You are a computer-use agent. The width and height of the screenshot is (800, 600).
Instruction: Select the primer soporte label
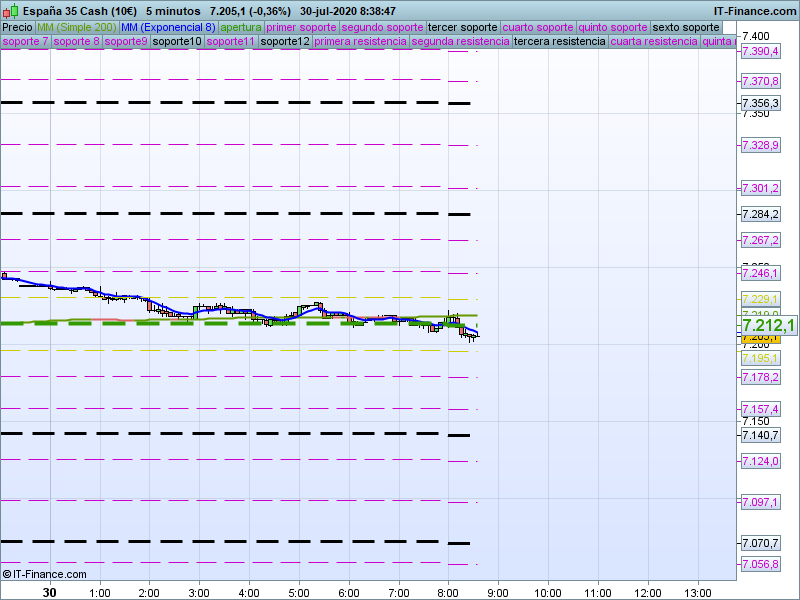pos(301,27)
